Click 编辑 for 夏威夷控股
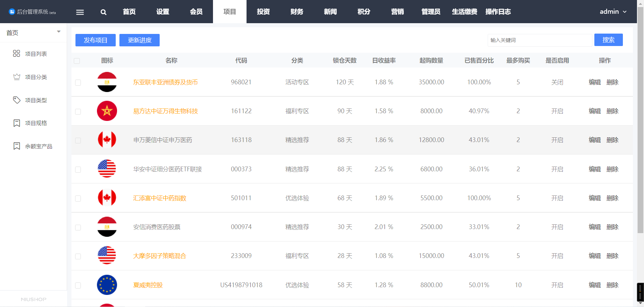The image size is (644, 307). click(x=595, y=285)
